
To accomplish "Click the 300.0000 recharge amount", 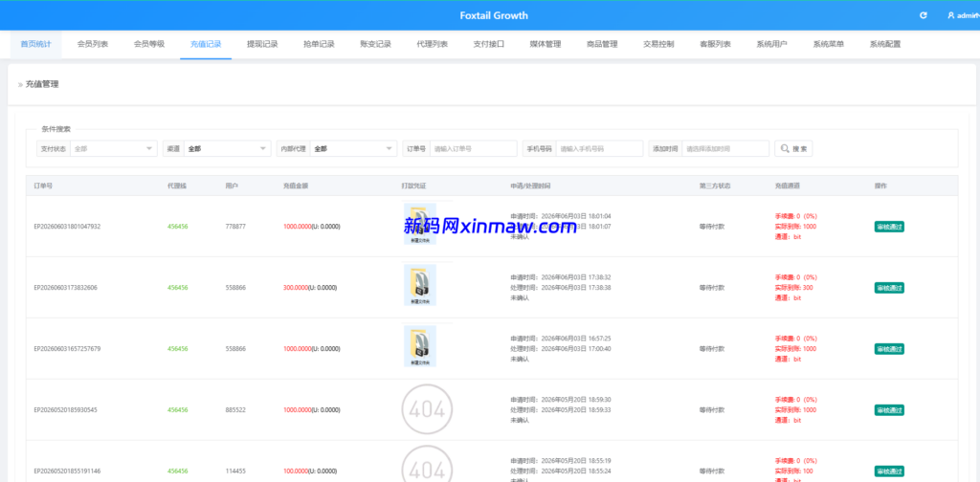I will [x=297, y=288].
